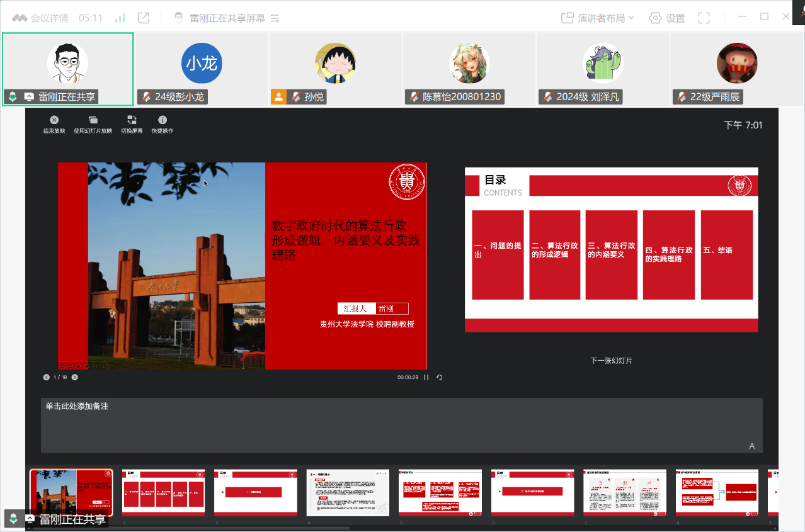Pause the presentation timer
Image resolution: width=805 pixels, height=532 pixels.
[x=426, y=378]
